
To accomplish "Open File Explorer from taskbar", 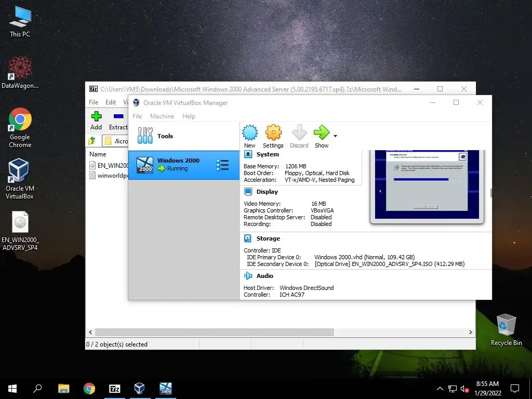I will (63, 389).
